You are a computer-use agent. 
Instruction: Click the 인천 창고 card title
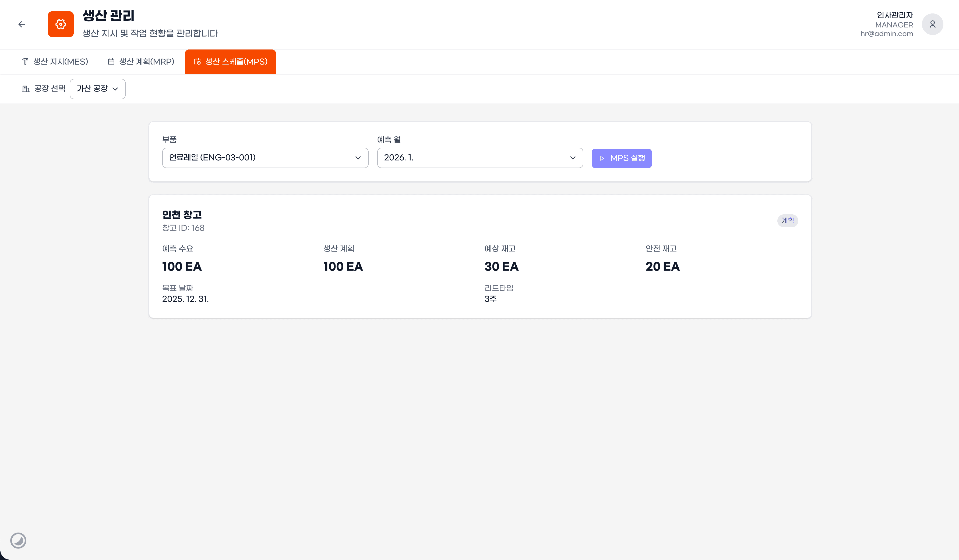point(182,215)
